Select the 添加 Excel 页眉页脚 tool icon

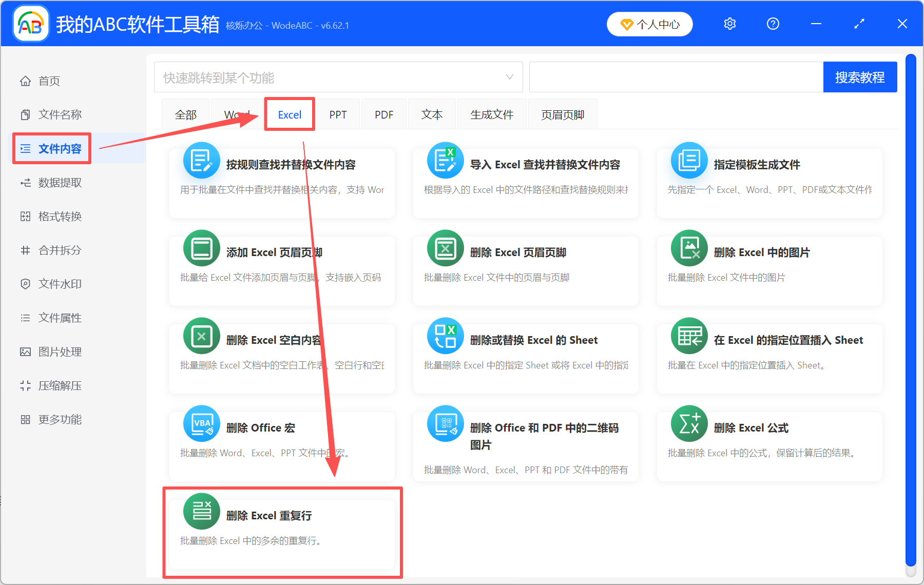tap(201, 248)
